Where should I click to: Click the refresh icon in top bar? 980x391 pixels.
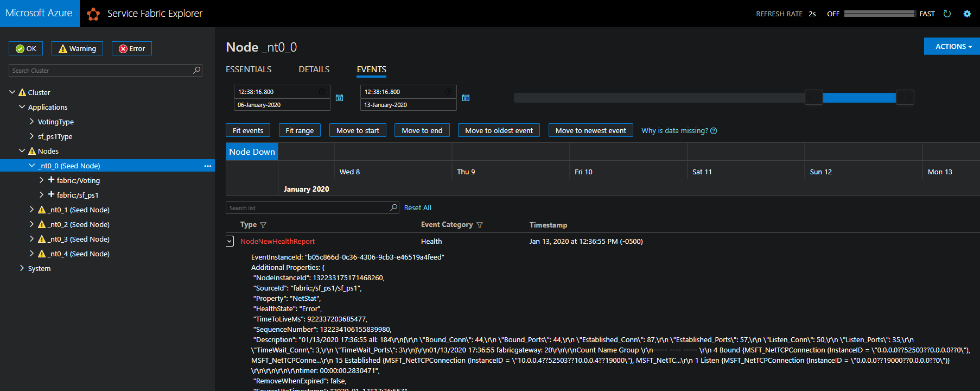[x=947, y=14]
